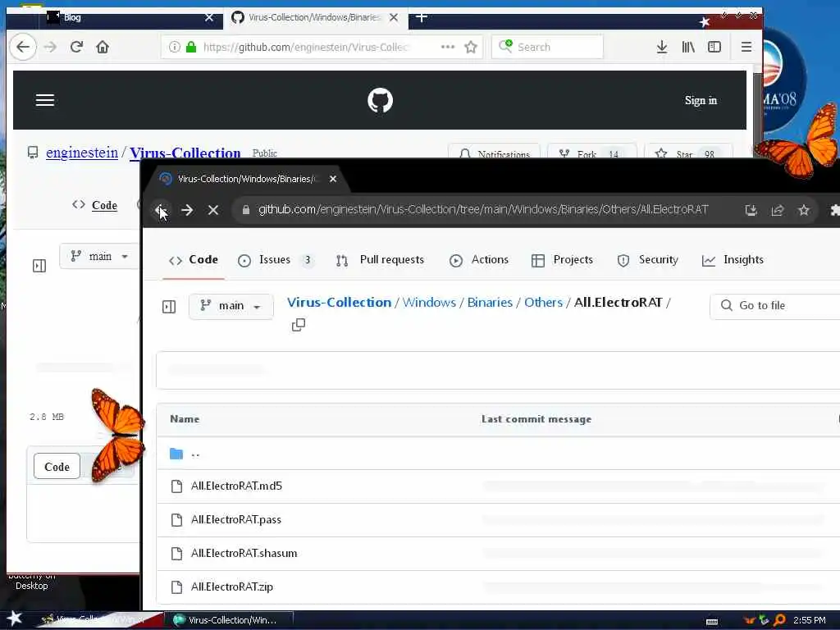
Task: Click Virus-Collection breadcrumb link
Action: click(x=339, y=302)
